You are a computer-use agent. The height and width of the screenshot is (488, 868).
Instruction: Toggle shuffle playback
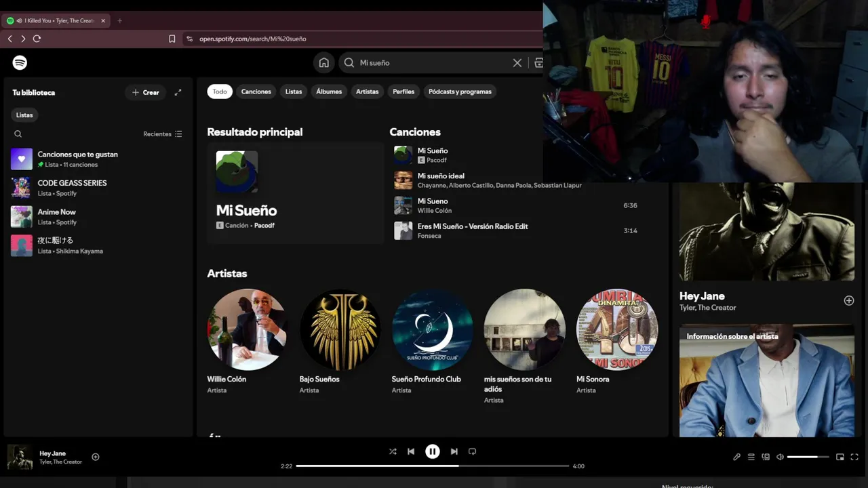393,451
